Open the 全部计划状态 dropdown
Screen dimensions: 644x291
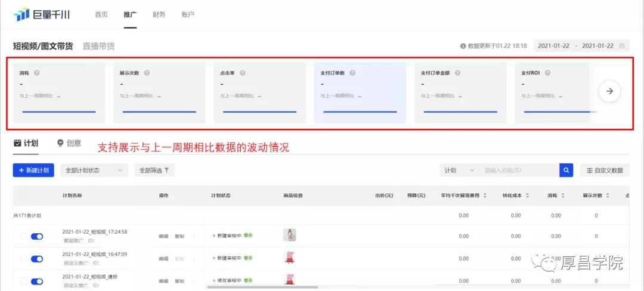pos(94,170)
